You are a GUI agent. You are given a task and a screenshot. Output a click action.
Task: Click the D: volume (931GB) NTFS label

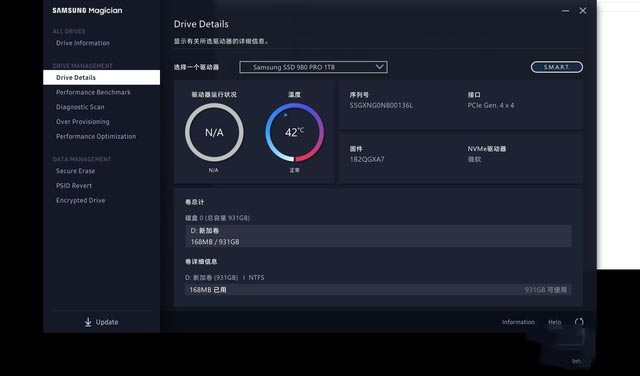[224, 278]
